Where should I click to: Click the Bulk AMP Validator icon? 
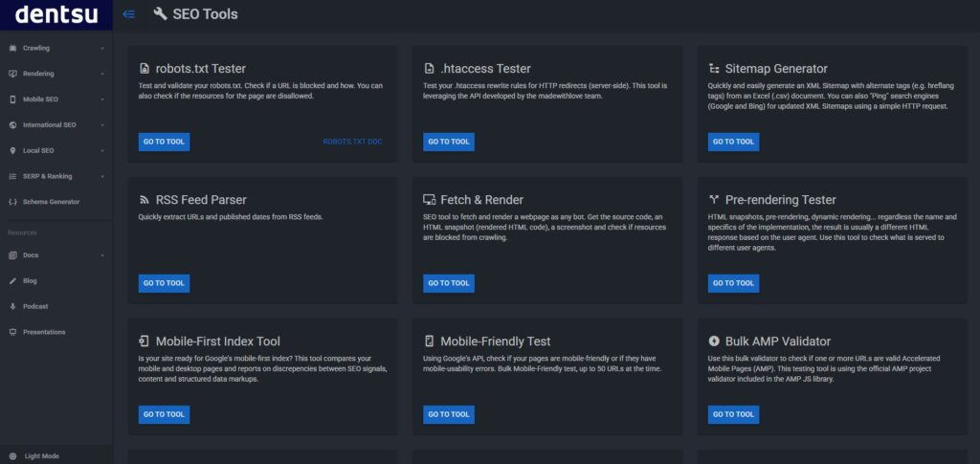(x=714, y=341)
